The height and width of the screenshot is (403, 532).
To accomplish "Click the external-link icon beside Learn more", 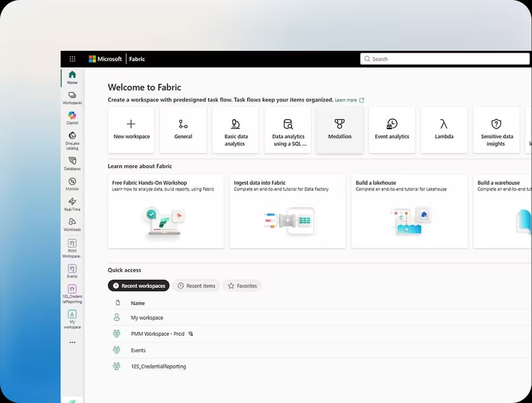I will [x=362, y=100].
